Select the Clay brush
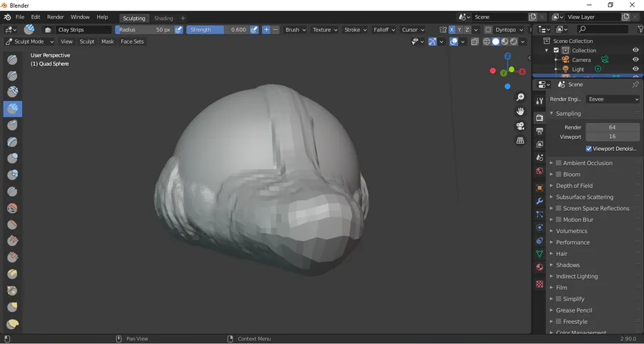This screenshot has width=644, height=344. 12,92
